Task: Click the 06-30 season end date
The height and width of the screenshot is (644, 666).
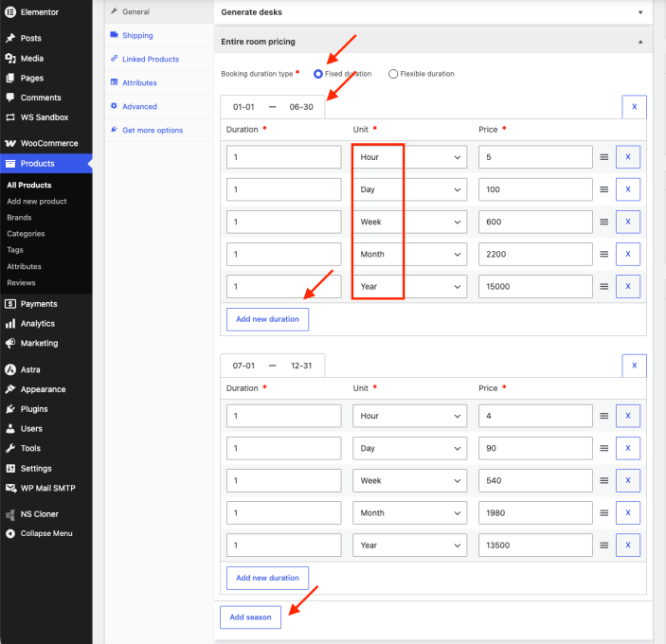Action: (301, 107)
